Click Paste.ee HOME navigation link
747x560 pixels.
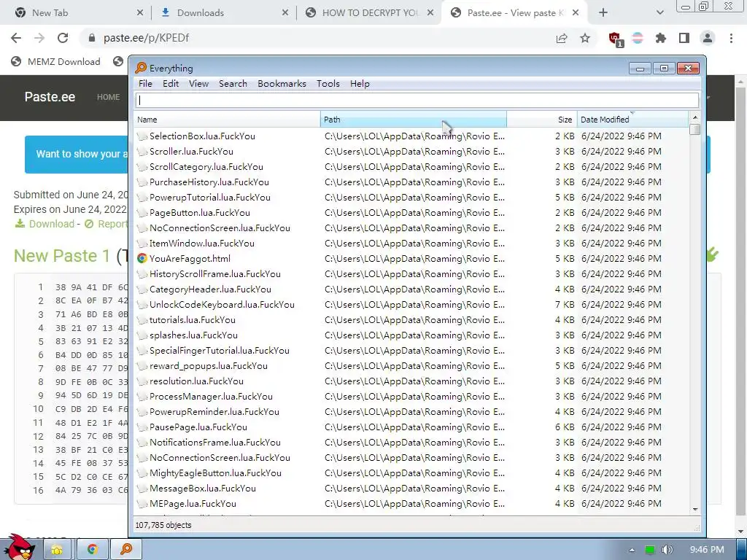pos(108,97)
